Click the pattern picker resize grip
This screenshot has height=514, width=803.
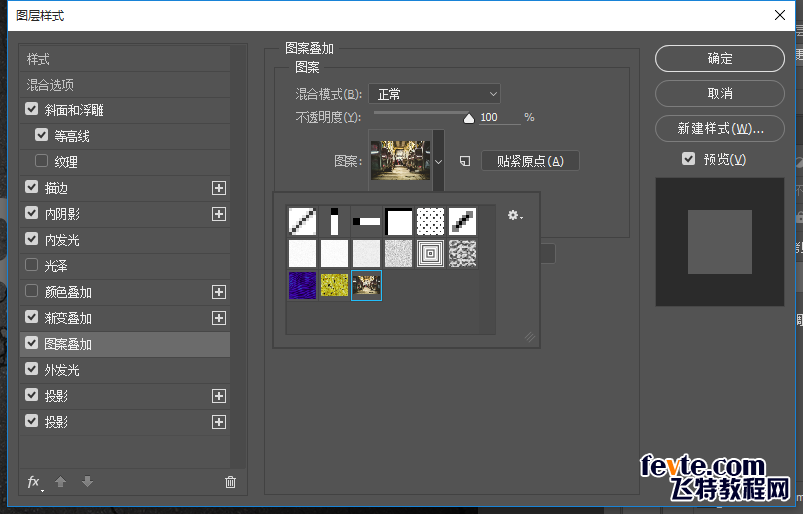pyautogui.click(x=530, y=337)
